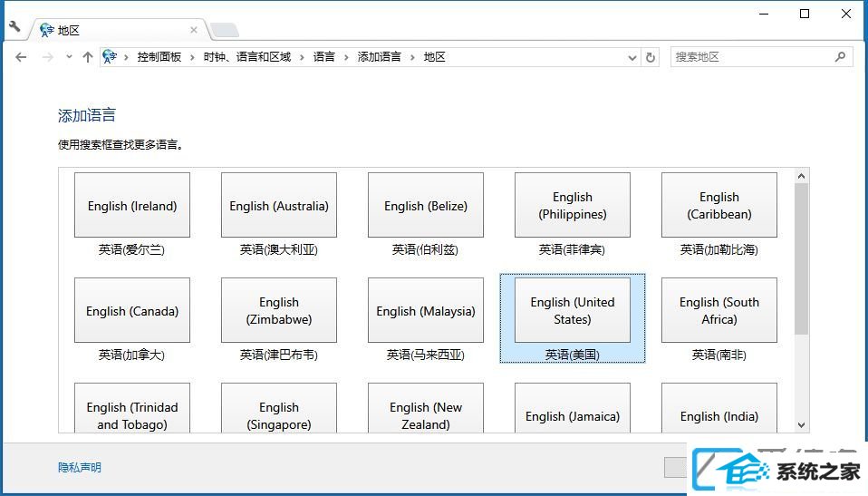Click the 英语(澳大利亚) caption
Screen dimensions: 868x496
point(278,250)
